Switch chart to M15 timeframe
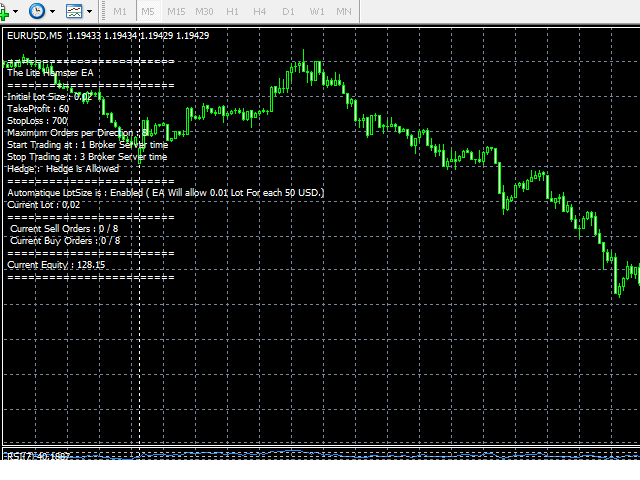Screen dimensions: 640x480 (176, 11)
